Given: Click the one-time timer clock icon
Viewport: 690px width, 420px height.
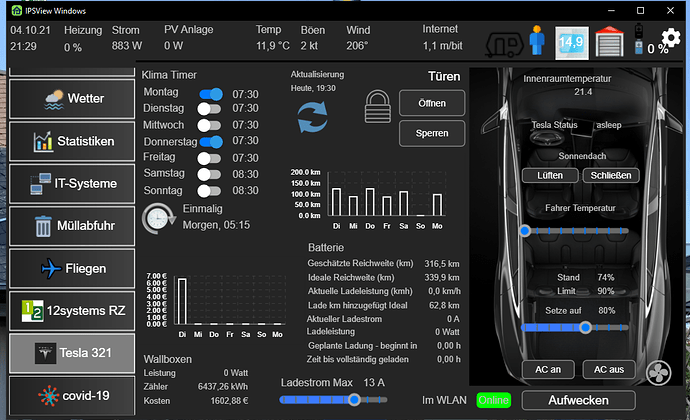Looking at the screenshot, I should pos(158,218).
